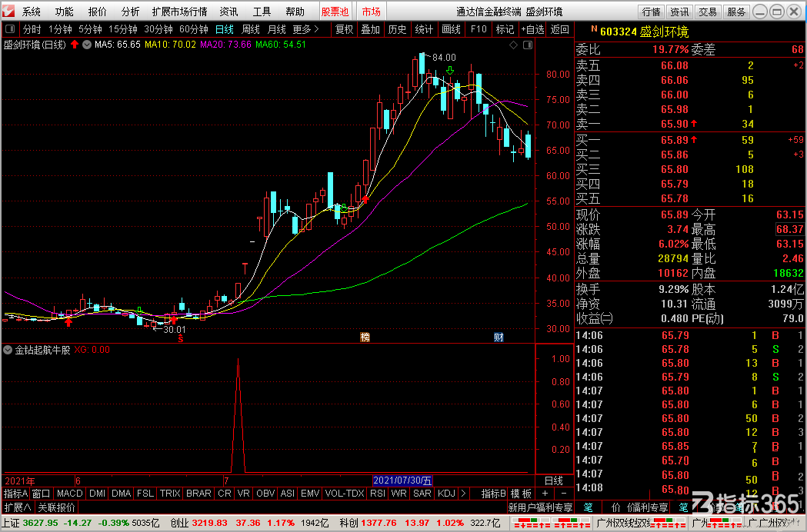Zoom out chart with the minus button
The height and width of the screenshot is (532, 807).
[563, 494]
